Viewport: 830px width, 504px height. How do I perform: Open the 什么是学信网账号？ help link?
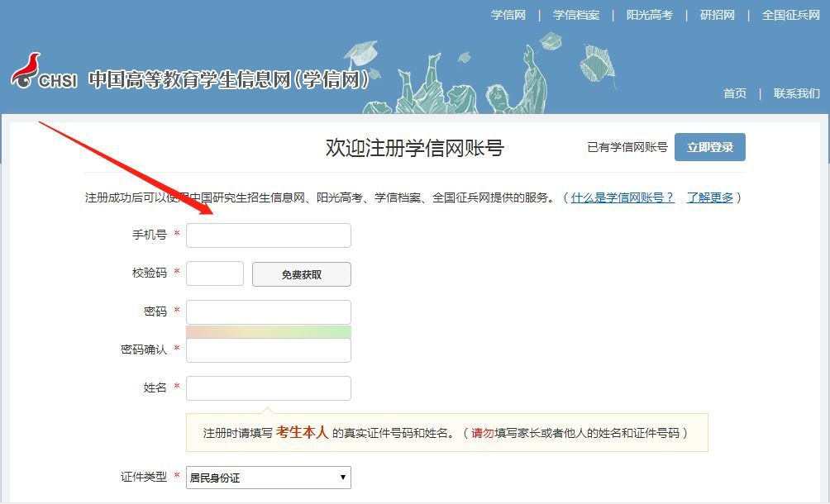(x=622, y=197)
